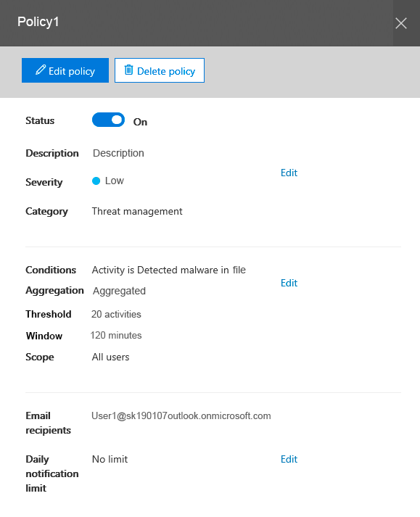Screen dimensions: 420x517
Task: Click the Threat management category value
Action: point(137,211)
